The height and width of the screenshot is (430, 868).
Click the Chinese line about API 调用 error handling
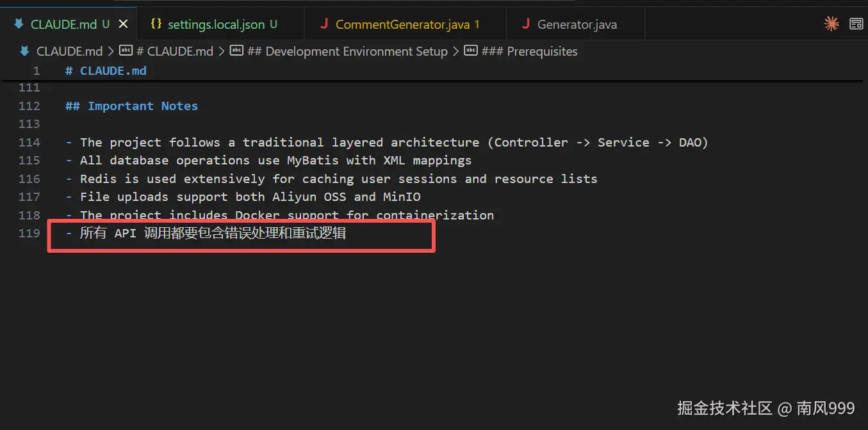point(206,234)
